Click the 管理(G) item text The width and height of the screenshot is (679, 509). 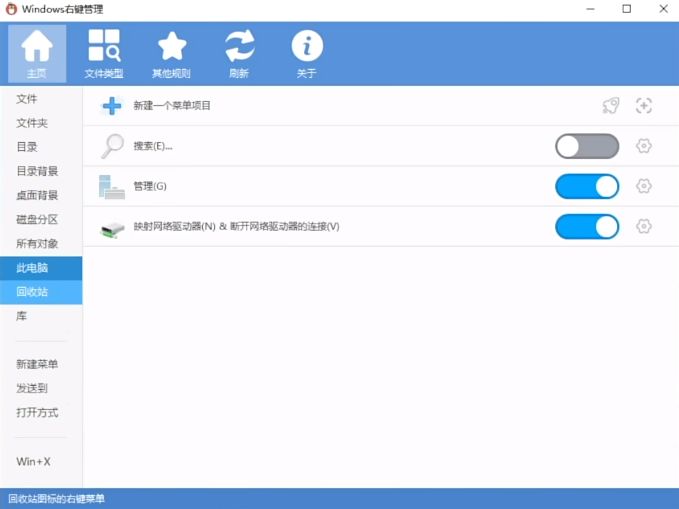tap(150, 186)
